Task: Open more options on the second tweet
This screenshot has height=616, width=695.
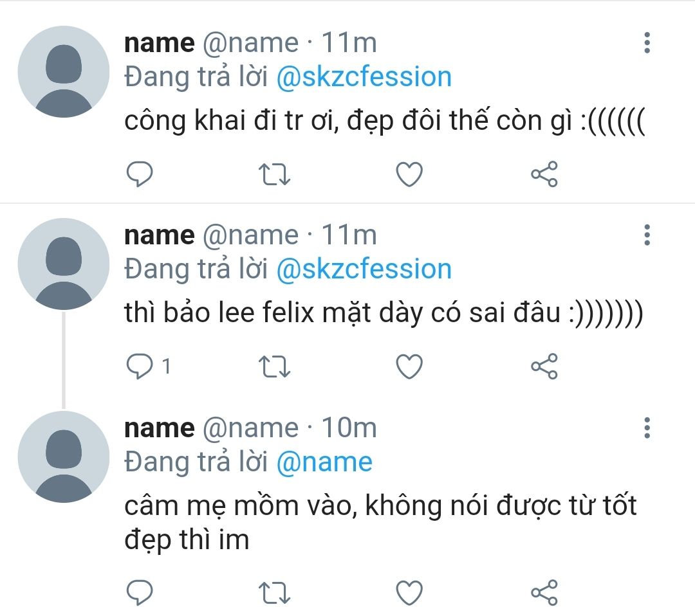Action: [x=647, y=235]
